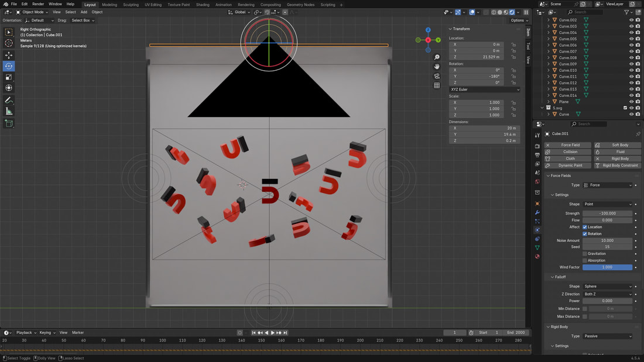644x362 pixels.
Task: Open the force field Type dropdown
Action: tap(608, 185)
